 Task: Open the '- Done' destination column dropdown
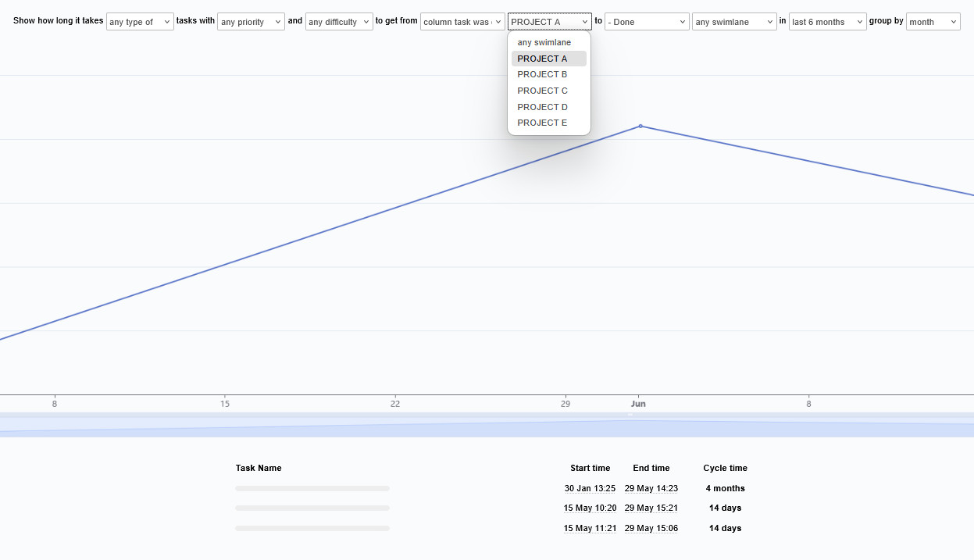point(647,21)
